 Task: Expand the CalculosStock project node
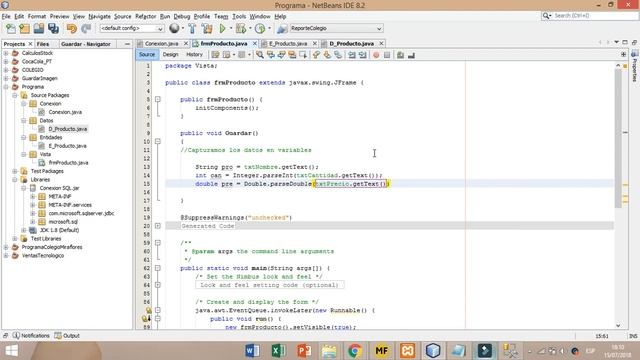tap(6, 53)
